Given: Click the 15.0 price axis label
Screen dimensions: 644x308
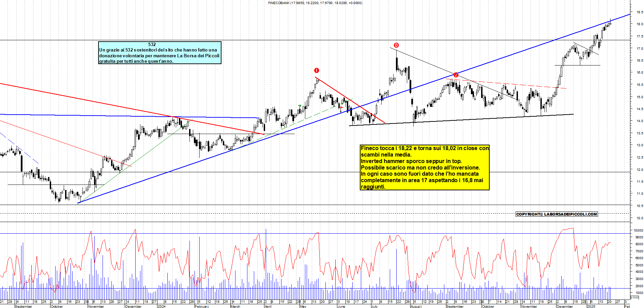Looking at the screenshot, I should tap(640, 97).
